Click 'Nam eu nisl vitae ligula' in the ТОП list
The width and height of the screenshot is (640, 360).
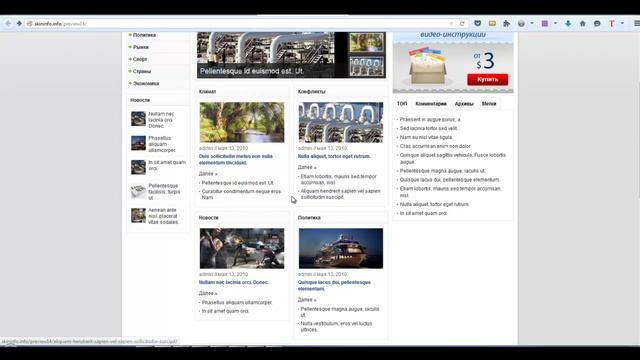pos(426,137)
